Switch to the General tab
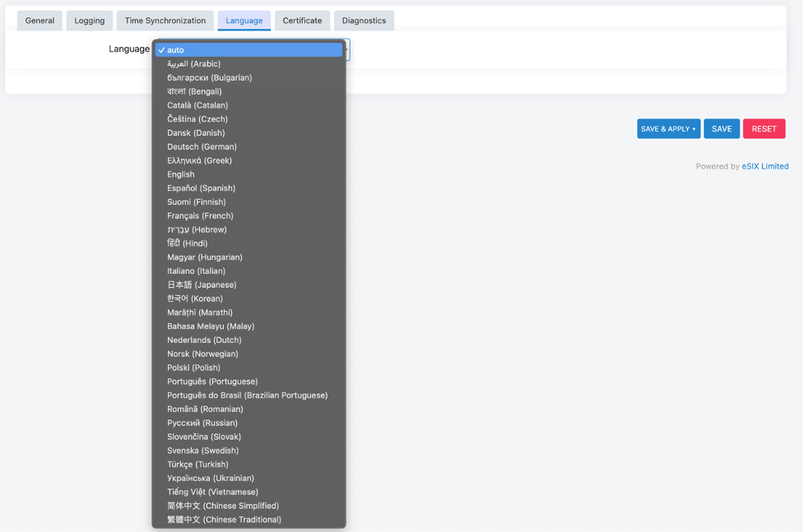 pyautogui.click(x=39, y=20)
